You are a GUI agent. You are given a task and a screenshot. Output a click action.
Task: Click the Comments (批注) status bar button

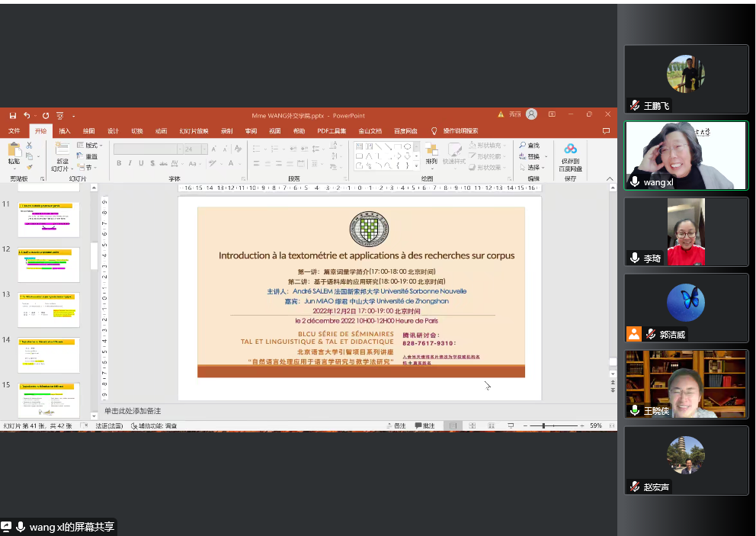[425, 425]
